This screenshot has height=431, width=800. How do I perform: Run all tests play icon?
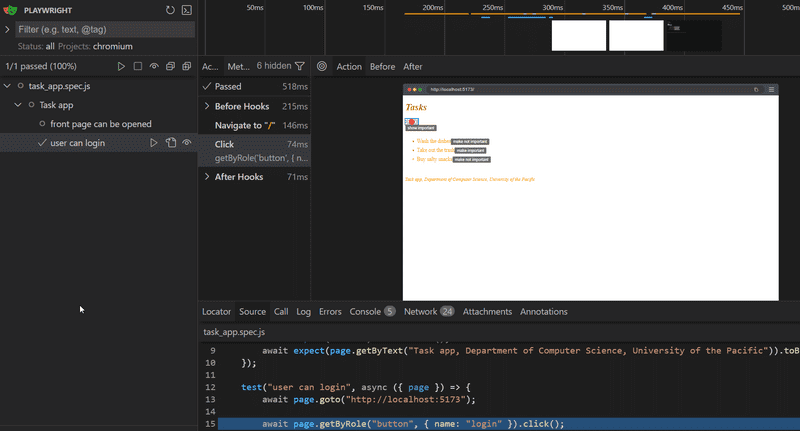pyautogui.click(x=121, y=66)
